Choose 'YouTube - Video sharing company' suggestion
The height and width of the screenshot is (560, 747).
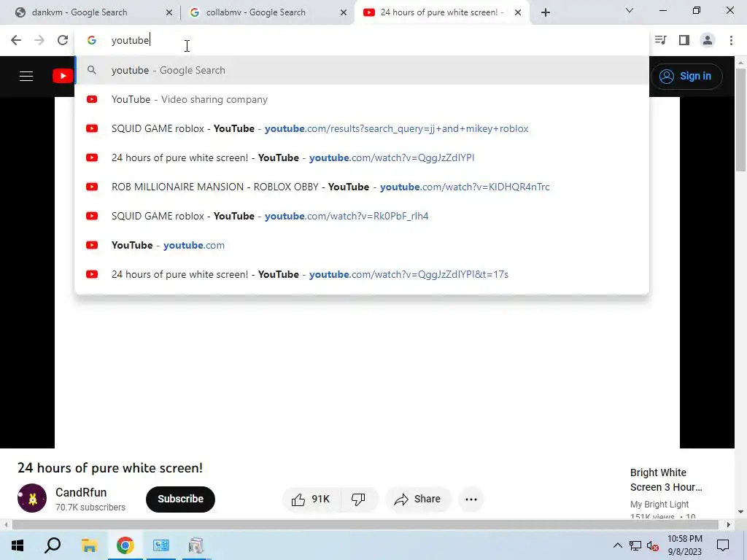click(x=362, y=99)
